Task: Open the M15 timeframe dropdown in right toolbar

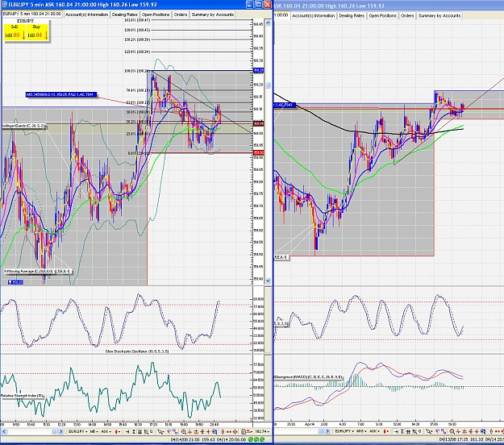Action: coord(361,431)
